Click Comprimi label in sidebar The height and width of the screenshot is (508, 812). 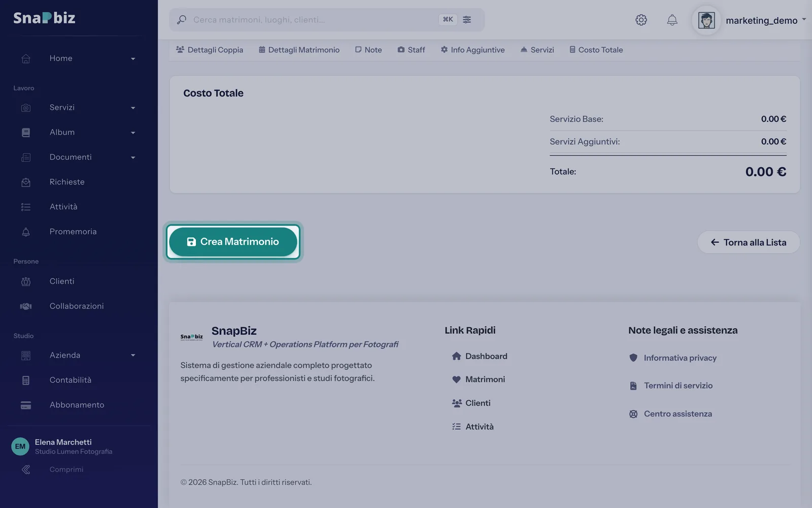66,470
